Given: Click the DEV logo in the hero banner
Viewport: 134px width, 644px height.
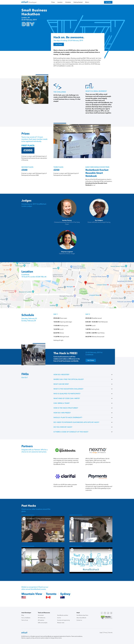Looking at the screenshot, I should (x=28, y=24).
